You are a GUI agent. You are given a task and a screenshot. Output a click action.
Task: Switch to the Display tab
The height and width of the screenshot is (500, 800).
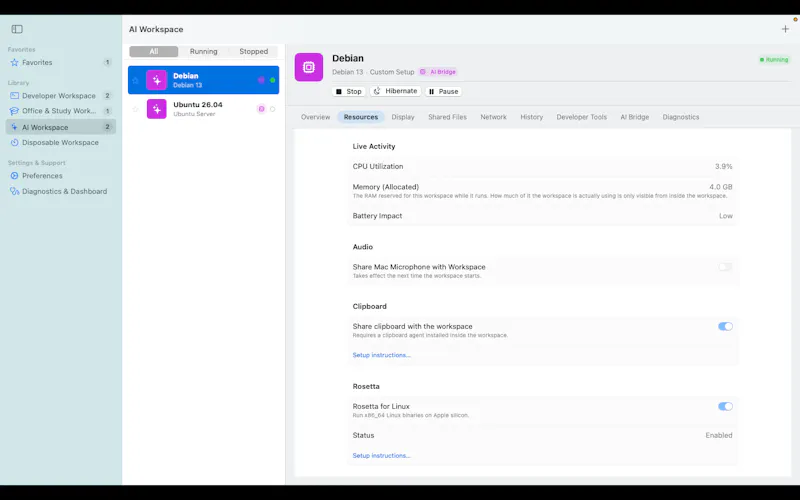pos(403,117)
